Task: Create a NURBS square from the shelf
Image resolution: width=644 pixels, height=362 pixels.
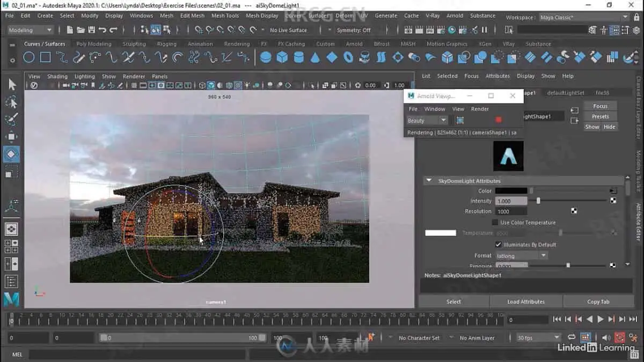Action: [46, 57]
